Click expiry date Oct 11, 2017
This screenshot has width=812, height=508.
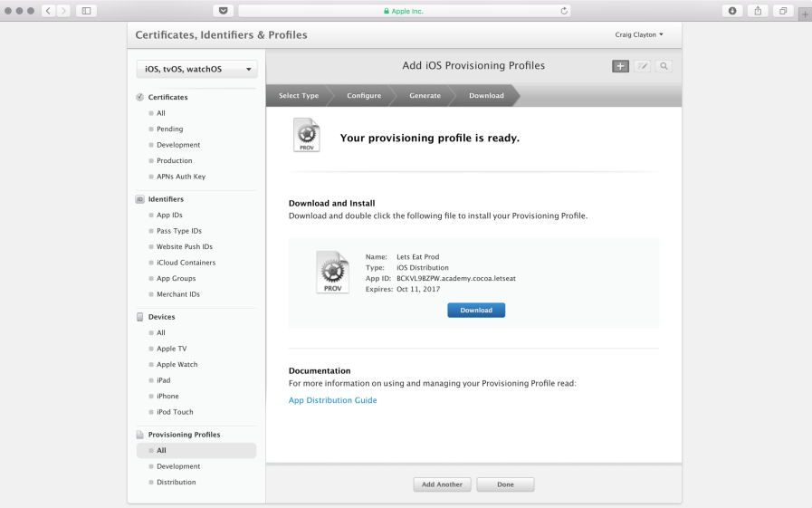point(418,289)
